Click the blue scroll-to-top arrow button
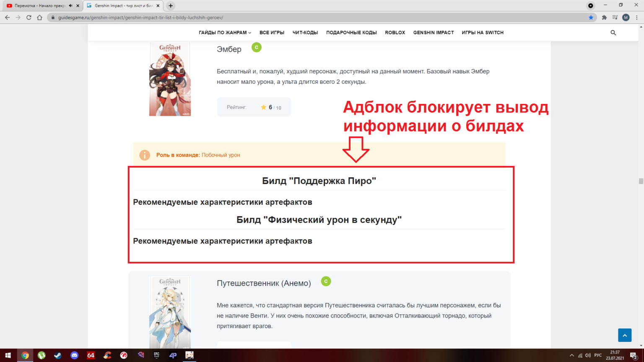Image resolution: width=644 pixels, height=362 pixels. point(625,335)
